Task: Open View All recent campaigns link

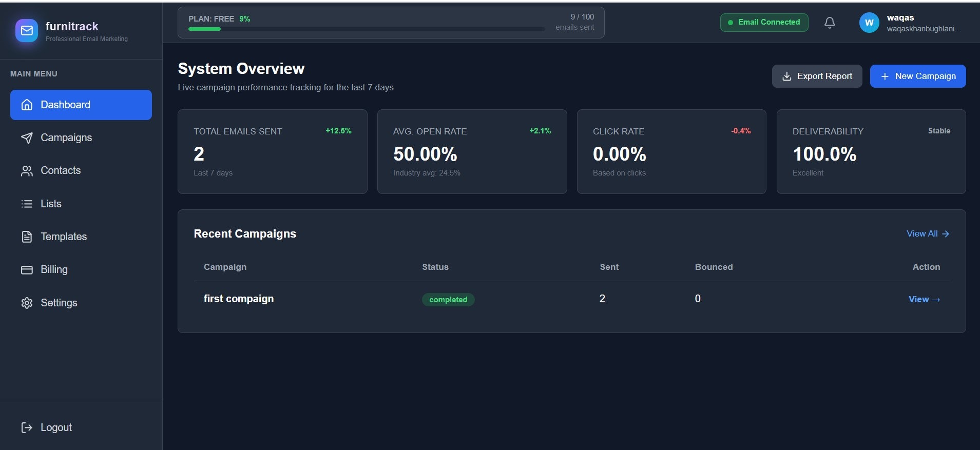Action: click(x=928, y=234)
